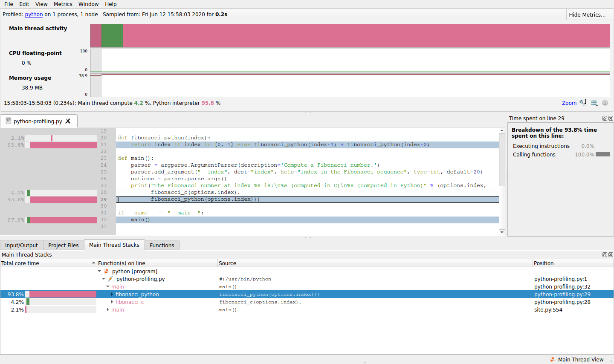Click the '#!/usr/bin/python' source cell
Screen dimensions: 614x364
[x=245, y=279]
